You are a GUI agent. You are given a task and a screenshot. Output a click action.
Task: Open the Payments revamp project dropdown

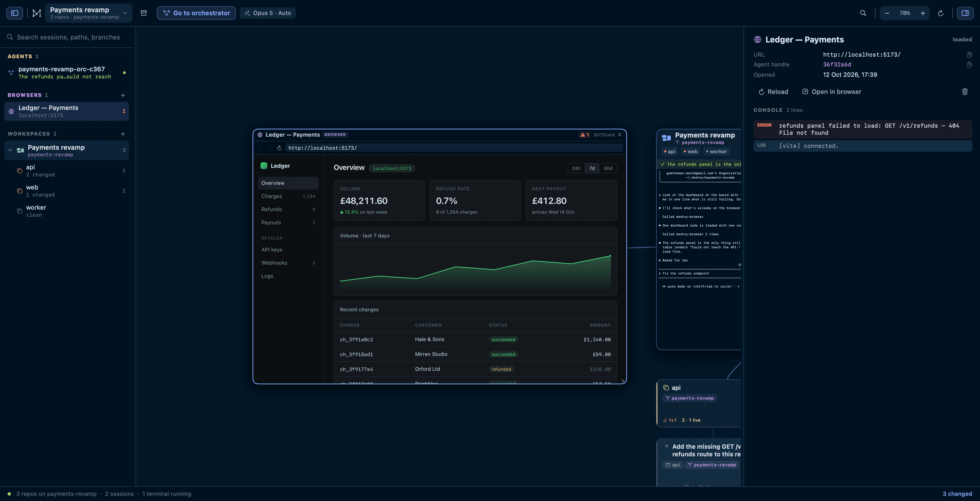(89, 13)
